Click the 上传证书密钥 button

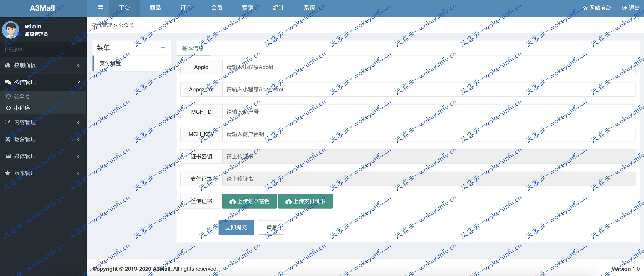coord(249,201)
